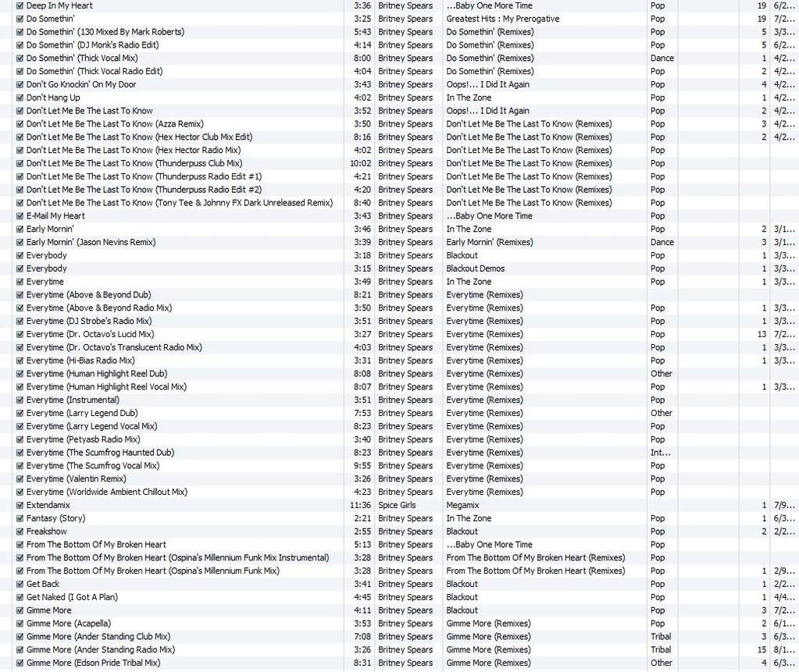Select Early Mornin' (Jason Nevins Remix) track

(91, 242)
